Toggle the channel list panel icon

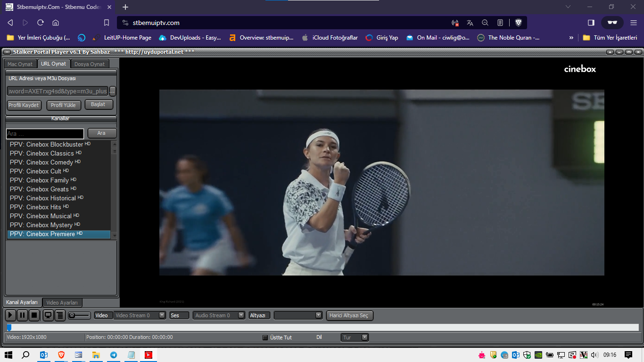(x=60, y=315)
